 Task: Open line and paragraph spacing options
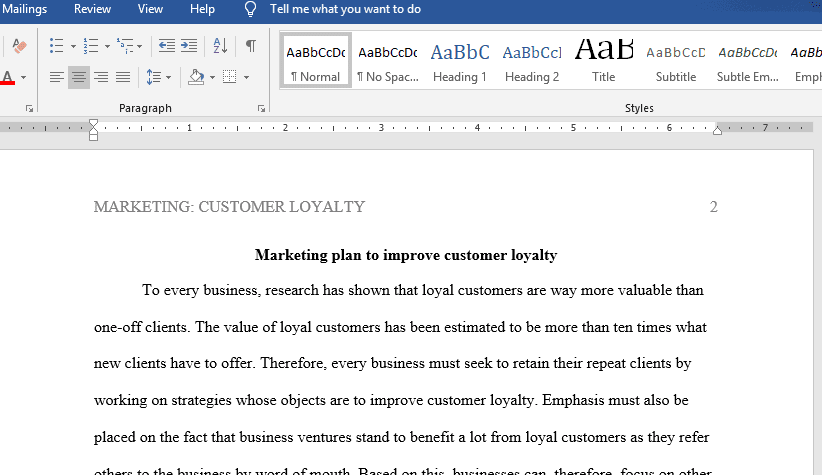tap(154, 78)
